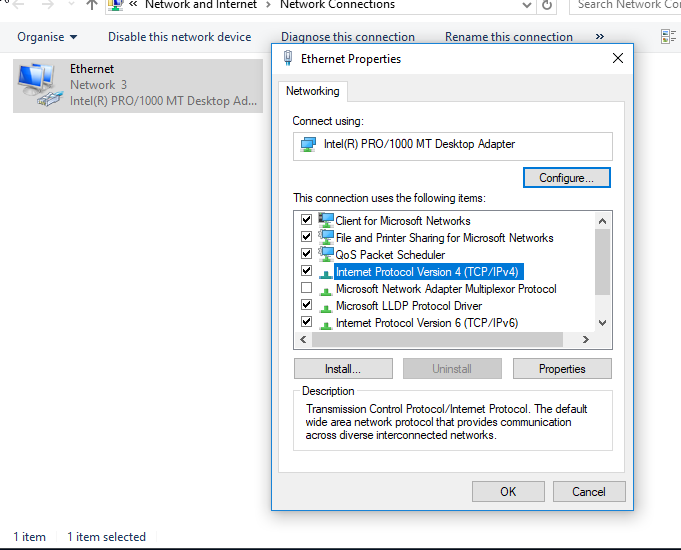This screenshot has width=681, height=550.
Task: Click scroll right arrow in items list
Action: coord(585,339)
